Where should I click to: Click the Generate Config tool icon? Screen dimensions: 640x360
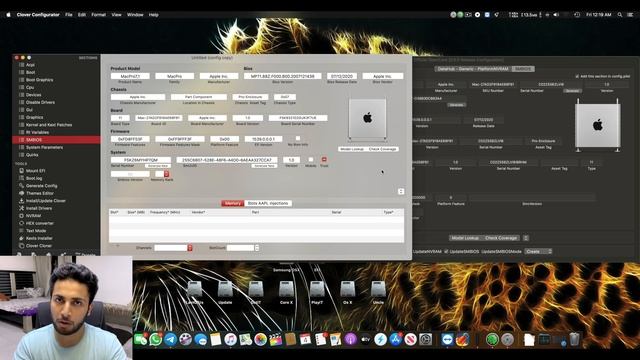coord(21,186)
